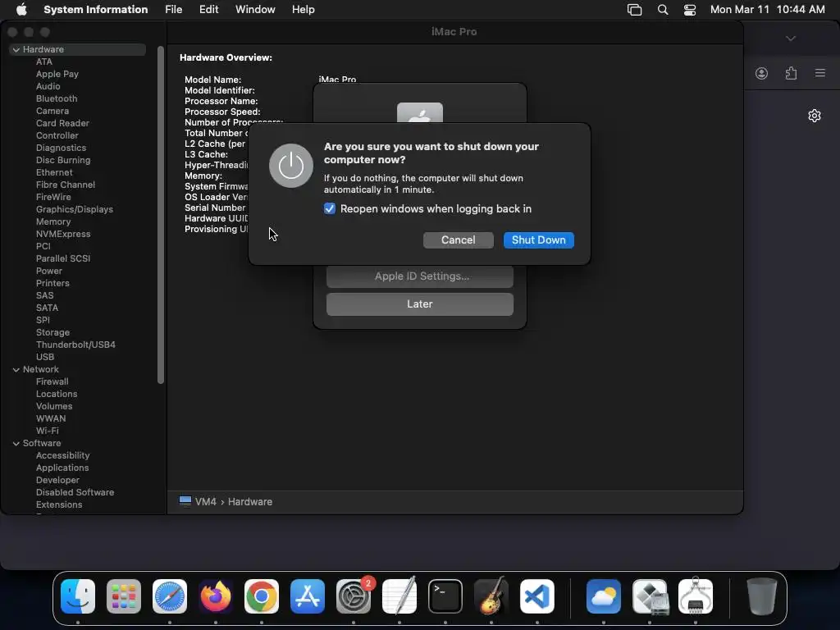The image size is (840, 630).
Task: Click the extensions puzzle icon in background window
Action: [x=792, y=73]
